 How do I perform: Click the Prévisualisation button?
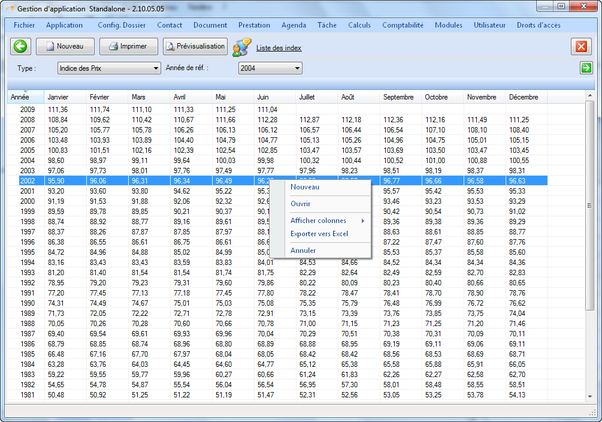coord(196,46)
